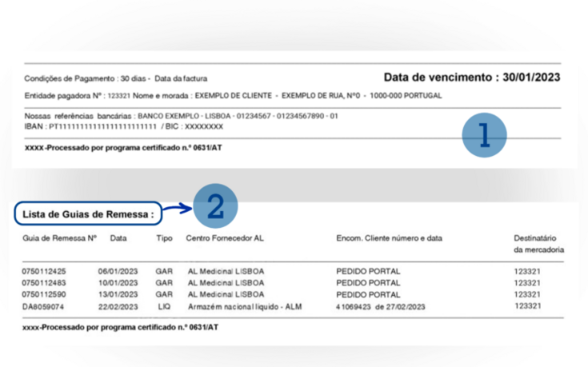Click the 'Guia de Remessa Nº' column header
588x367 pixels.
point(59,238)
